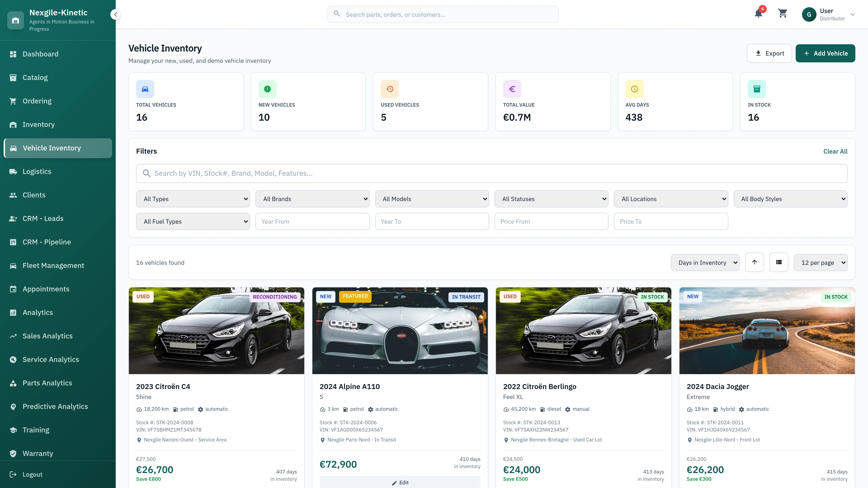This screenshot has width=868, height=488.
Task: Click the notifications bell icon
Action: pos(759,14)
